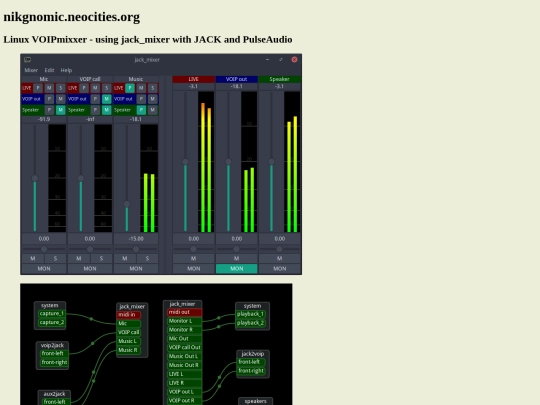Image resolution: width=540 pixels, height=405 pixels.
Task: Disable active MON on VOIP out
Action: click(x=237, y=269)
